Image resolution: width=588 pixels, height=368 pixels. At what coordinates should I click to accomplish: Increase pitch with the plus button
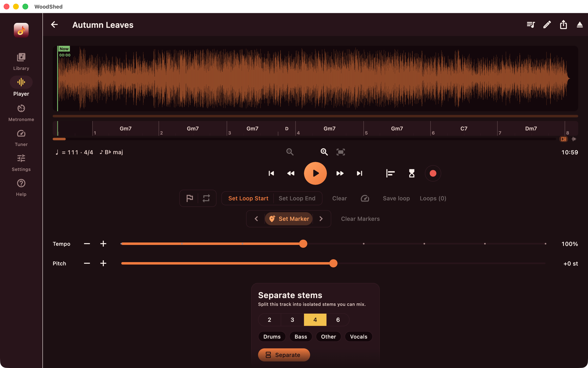tap(103, 263)
